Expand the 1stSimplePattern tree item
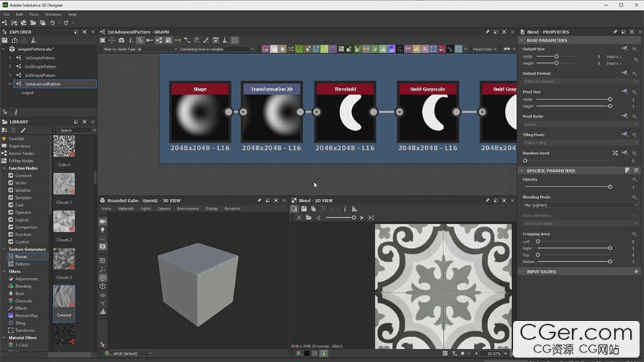 tap(10, 58)
